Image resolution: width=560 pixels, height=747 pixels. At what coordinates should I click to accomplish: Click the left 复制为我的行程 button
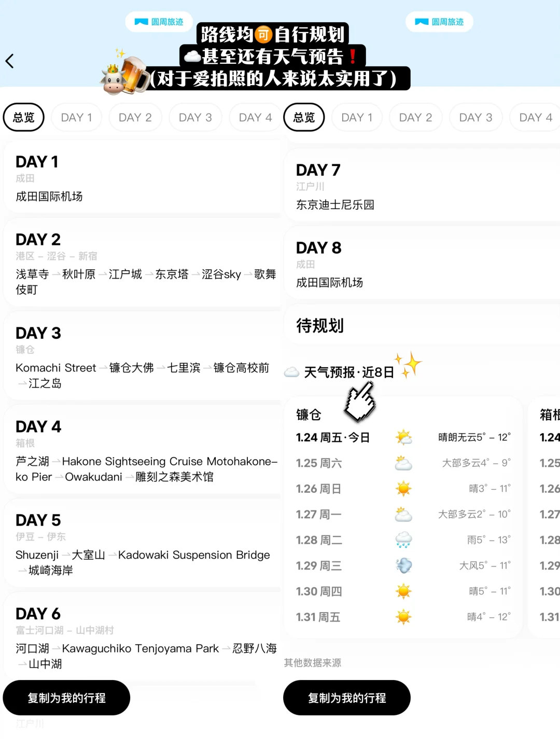(66, 698)
